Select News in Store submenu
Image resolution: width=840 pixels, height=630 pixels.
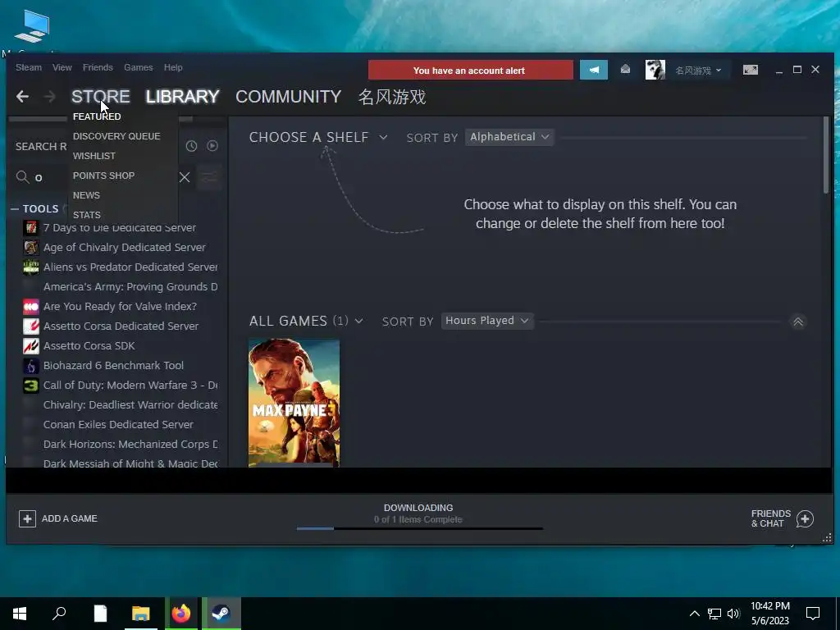pyautogui.click(x=86, y=195)
